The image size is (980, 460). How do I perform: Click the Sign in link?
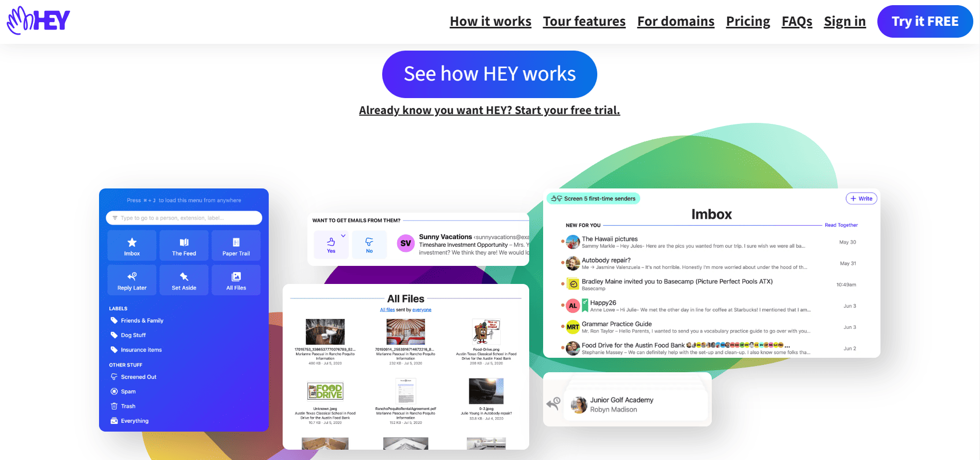[844, 21]
